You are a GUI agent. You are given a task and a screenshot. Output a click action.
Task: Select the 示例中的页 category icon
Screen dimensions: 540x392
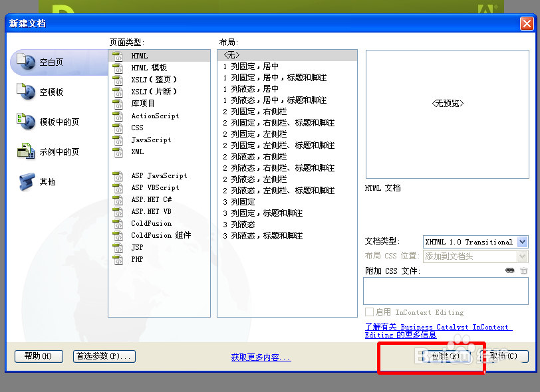pyautogui.click(x=26, y=151)
